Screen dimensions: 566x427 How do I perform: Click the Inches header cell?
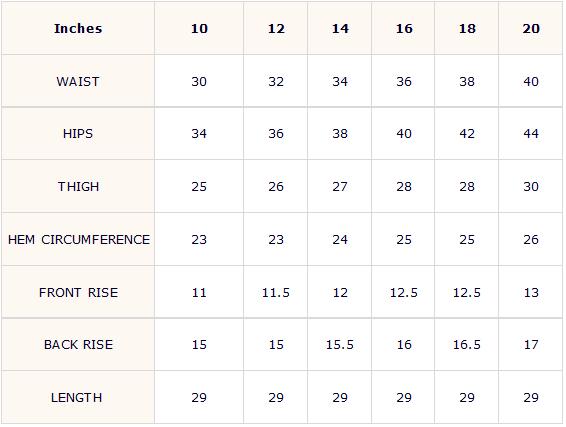[x=78, y=29]
